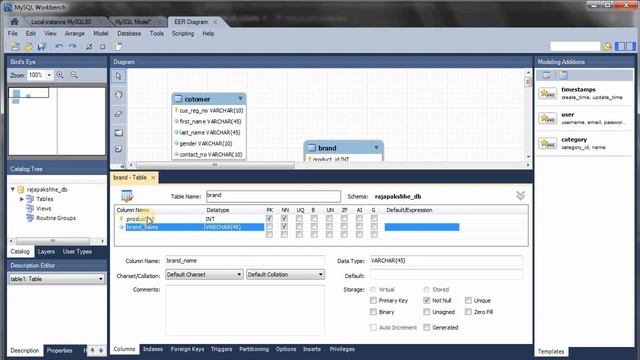Collapse cutomer table arrow
Image resolution: width=640 pixels, height=360 pixels.
click(x=240, y=98)
